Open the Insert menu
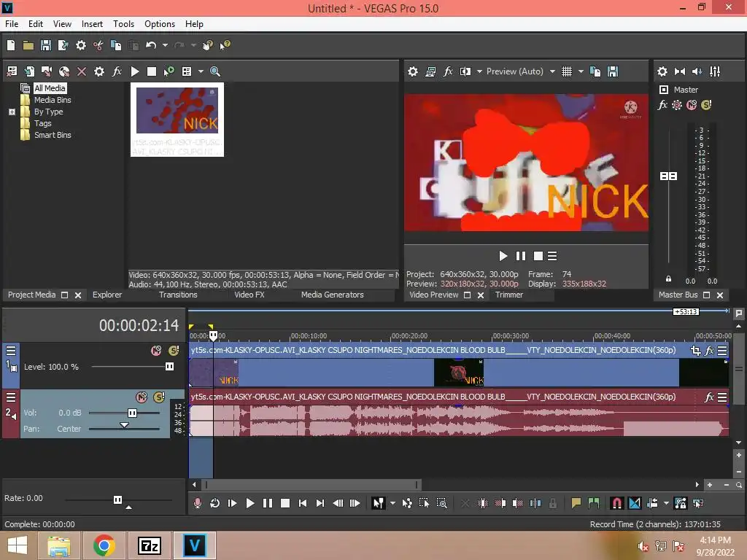747x560 pixels. [x=92, y=24]
